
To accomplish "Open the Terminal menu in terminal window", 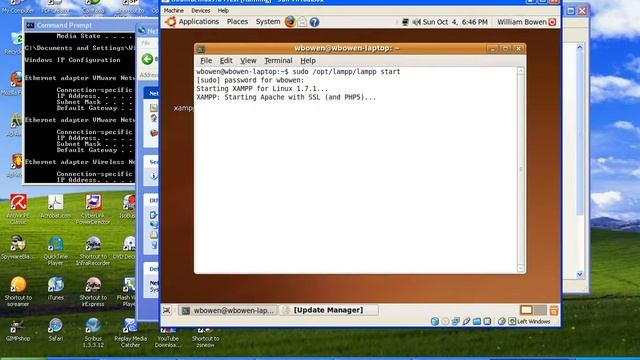I will point(278,60).
